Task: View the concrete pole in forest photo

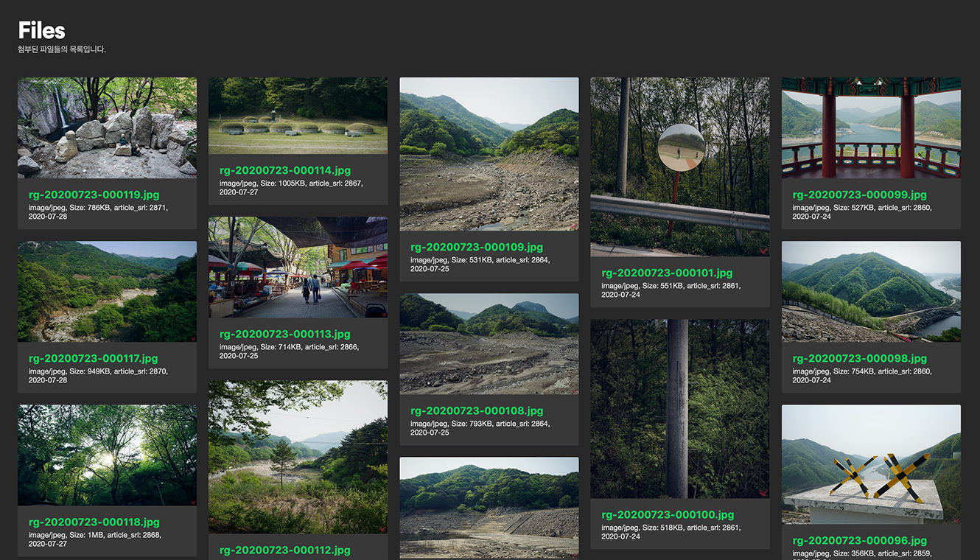Action: pyautogui.click(x=679, y=408)
